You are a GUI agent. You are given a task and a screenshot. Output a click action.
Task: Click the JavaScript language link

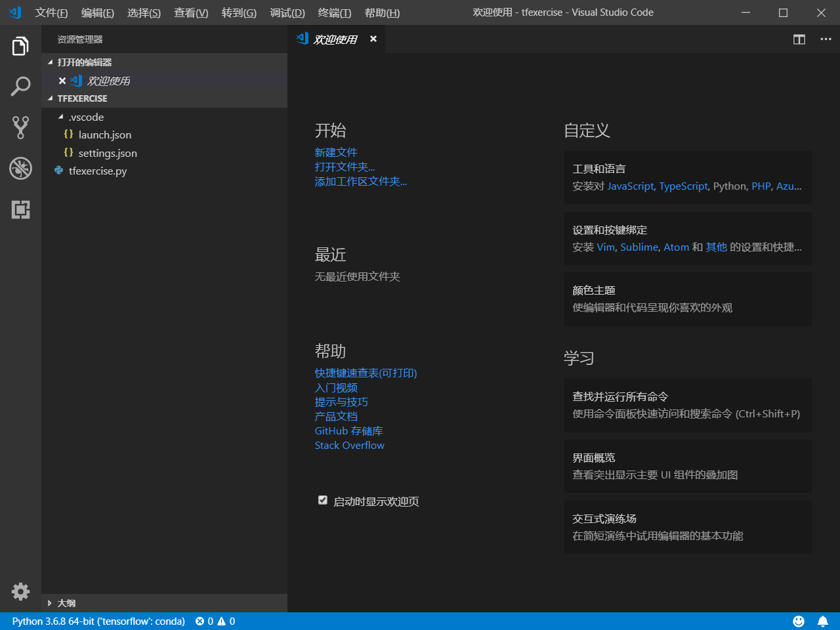pyautogui.click(x=631, y=186)
